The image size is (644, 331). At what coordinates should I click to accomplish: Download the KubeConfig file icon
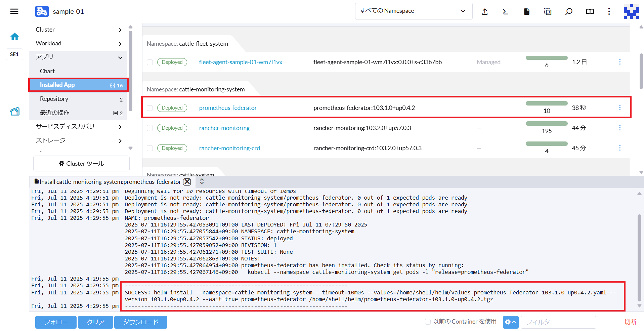[526, 12]
